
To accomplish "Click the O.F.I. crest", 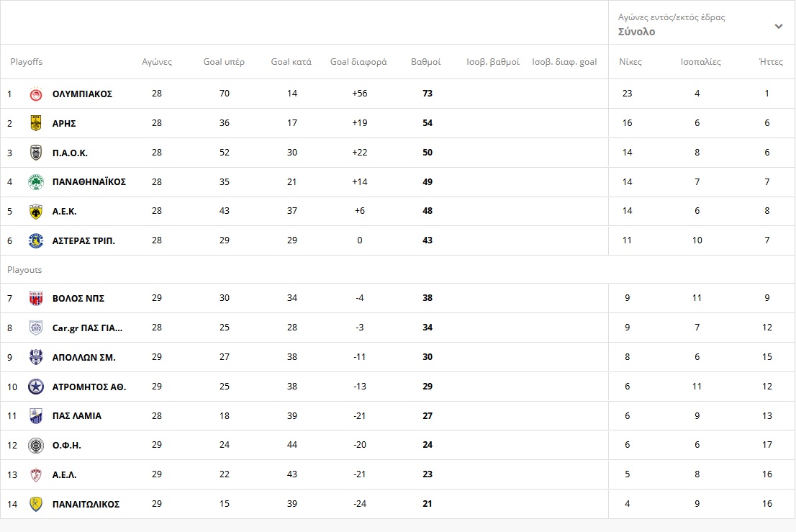I will [x=35, y=445].
